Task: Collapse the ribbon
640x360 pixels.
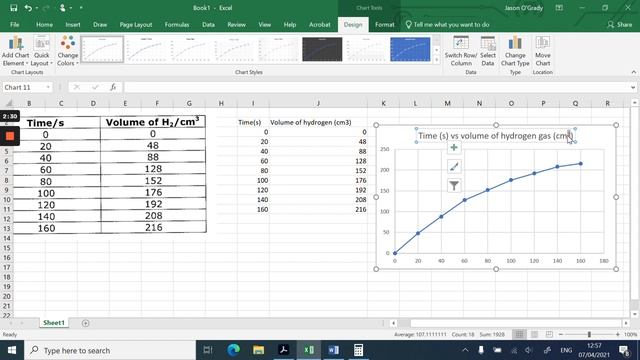Action: pyautogui.click(x=633, y=72)
